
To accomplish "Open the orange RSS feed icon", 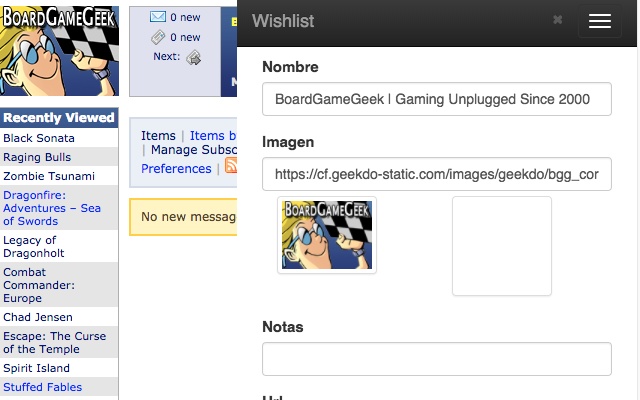I will [x=231, y=165].
